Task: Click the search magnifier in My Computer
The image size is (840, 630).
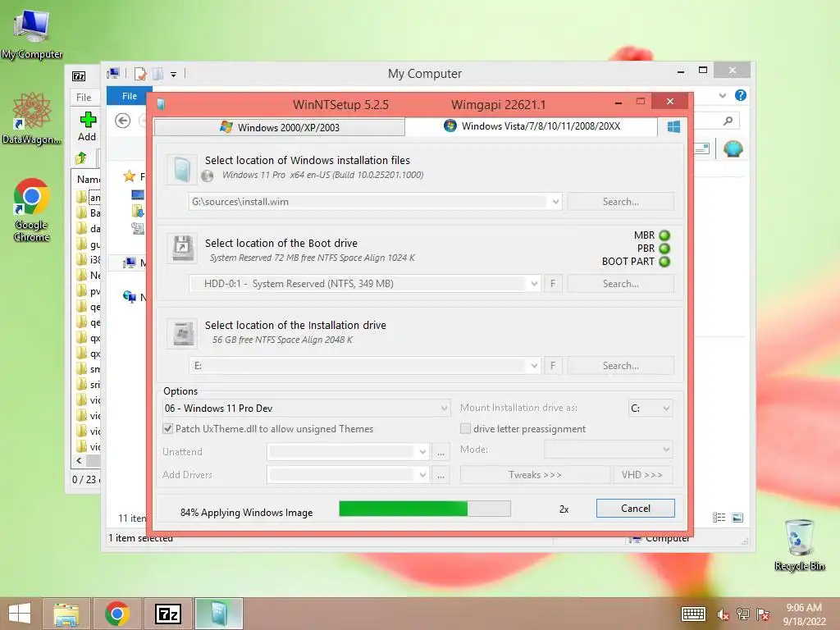Action: [x=728, y=121]
